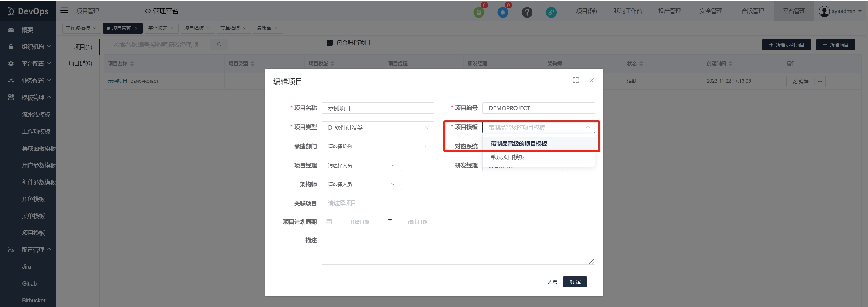Switch to the 平台报表 tab

[x=158, y=28]
